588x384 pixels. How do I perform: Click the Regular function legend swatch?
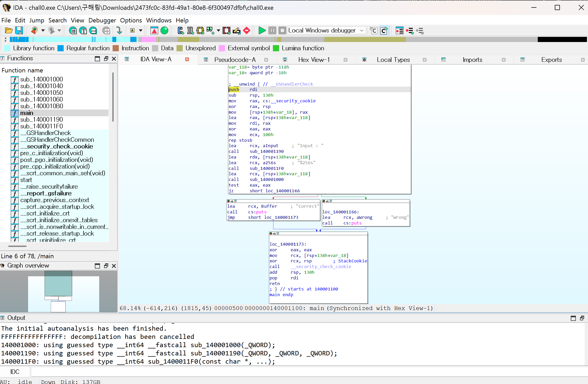coord(61,48)
